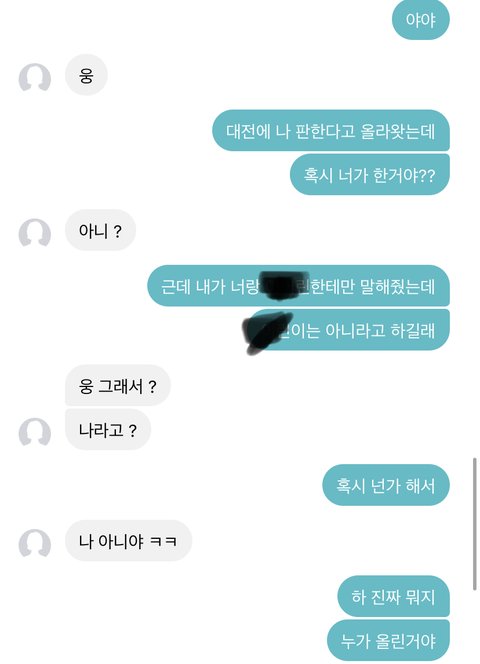Open the avatar next to '나 아니야 ㅋㅋ'
480x664 pixels.
click(x=35, y=542)
